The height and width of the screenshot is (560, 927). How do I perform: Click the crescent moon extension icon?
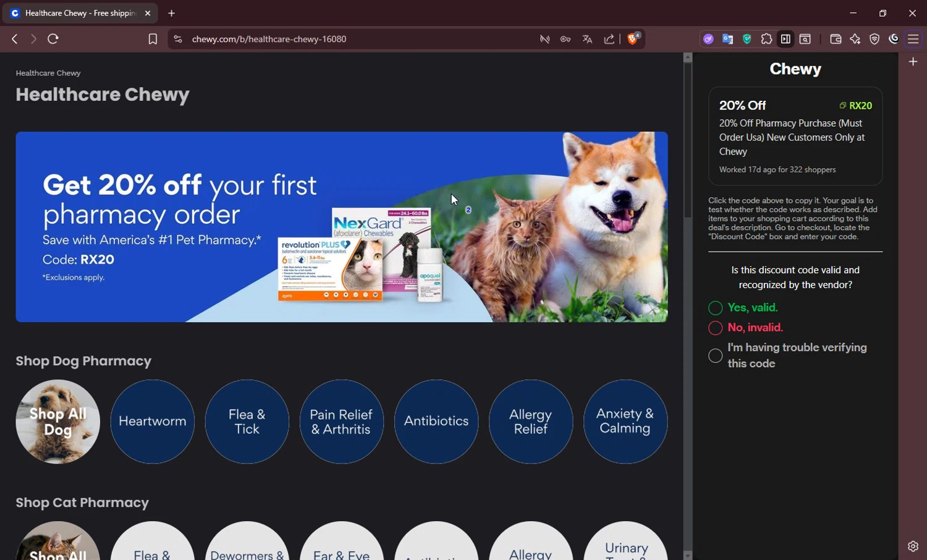(x=894, y=39)
